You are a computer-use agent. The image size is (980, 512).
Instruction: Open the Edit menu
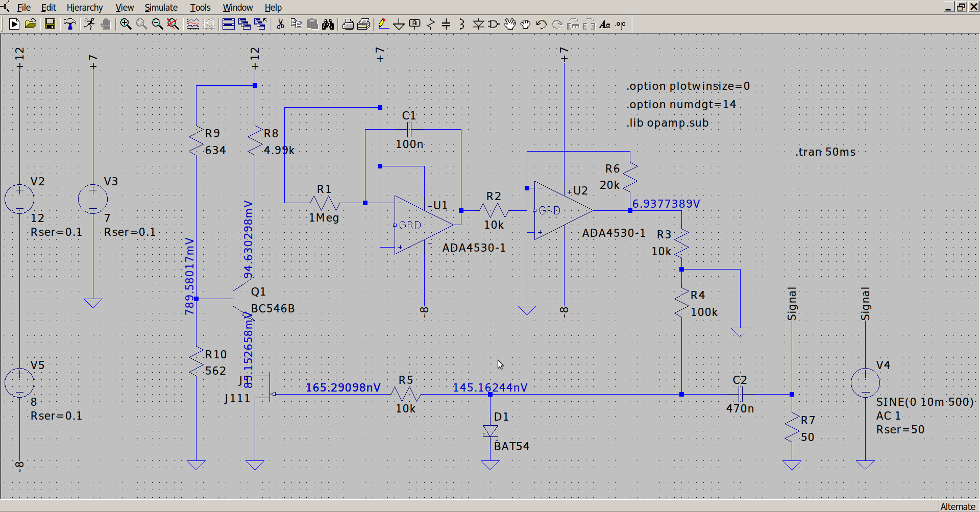point(48,7)
